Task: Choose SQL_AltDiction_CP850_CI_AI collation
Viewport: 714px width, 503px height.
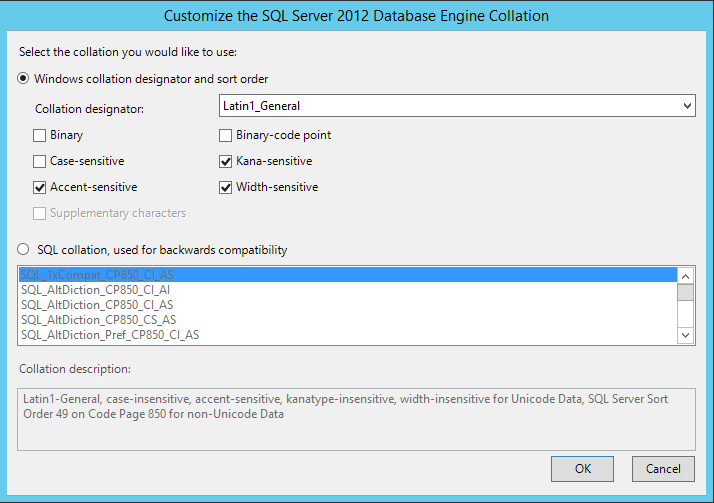Action: pyautogui.click(x=348, y=290)
